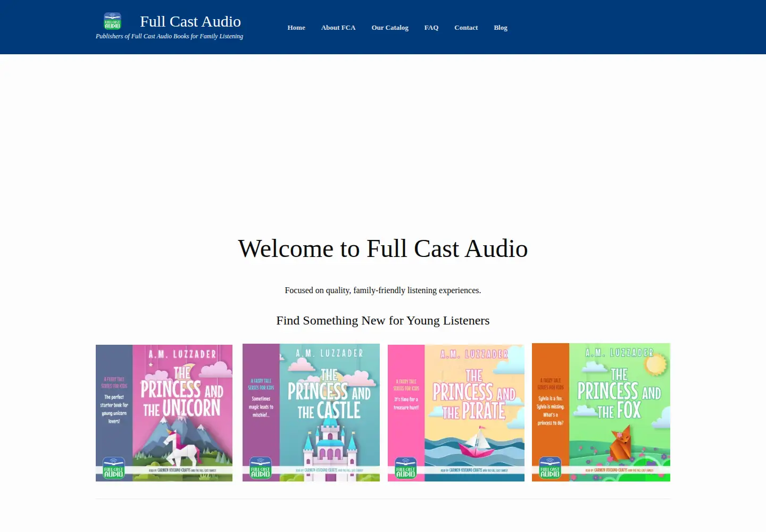Browse Our Catalog menu item
766x532 pixels.
[x=390, y=28]
